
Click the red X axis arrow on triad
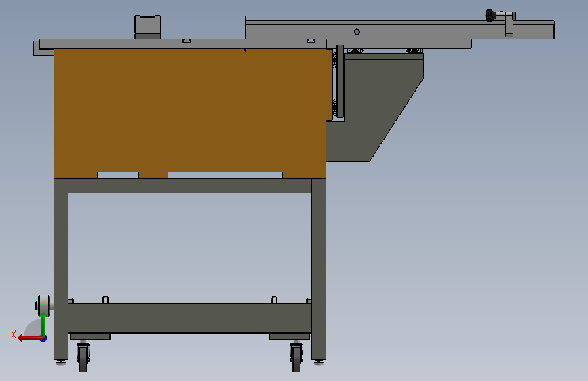coord(30,338)
